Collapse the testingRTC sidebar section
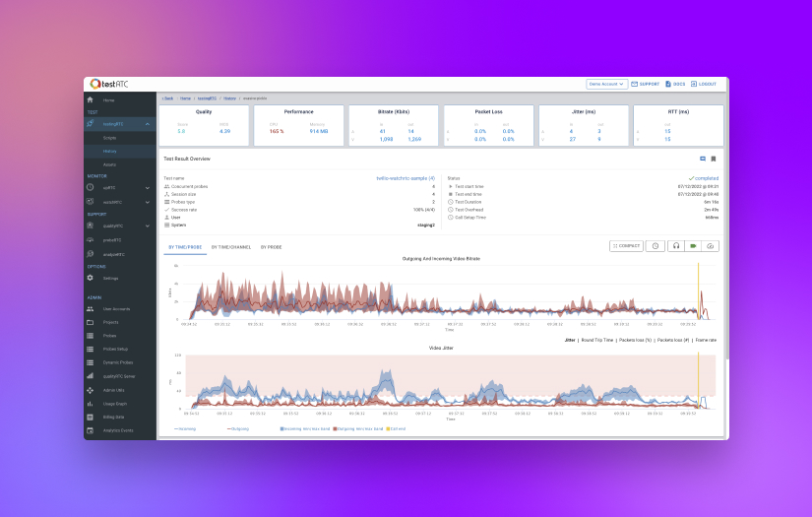812x517 pixels. (148, 124)
